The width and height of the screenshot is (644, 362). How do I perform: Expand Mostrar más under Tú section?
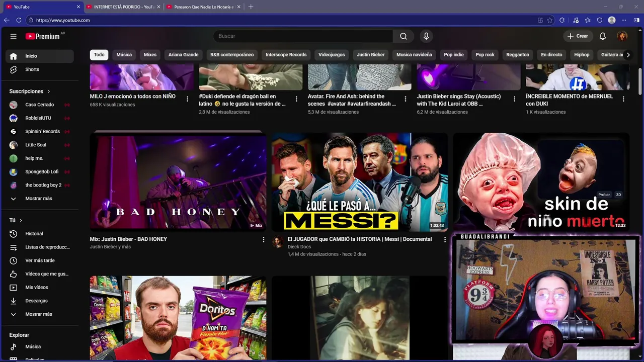click(x=40, y=314)
